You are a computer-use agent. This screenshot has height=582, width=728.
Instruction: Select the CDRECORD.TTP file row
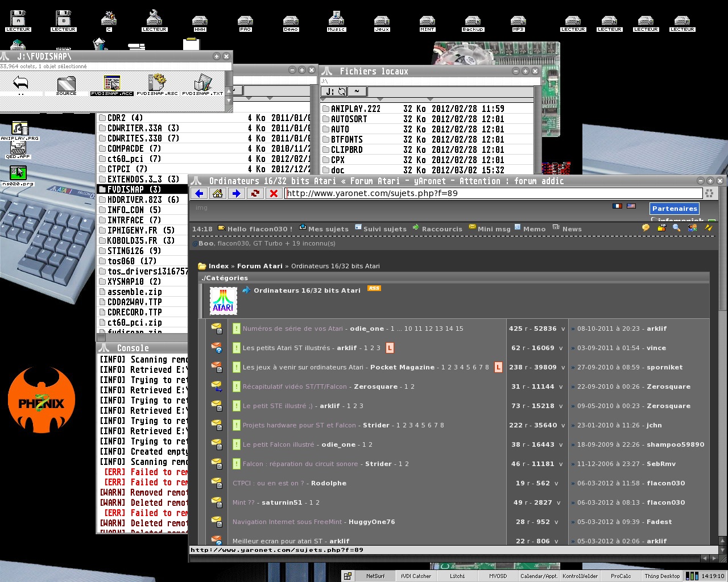coord(142,312)
